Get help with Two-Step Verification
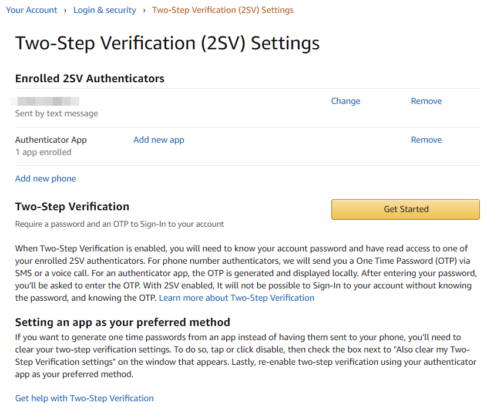Viewport: 504px width, 420px height. coord(84,398)
